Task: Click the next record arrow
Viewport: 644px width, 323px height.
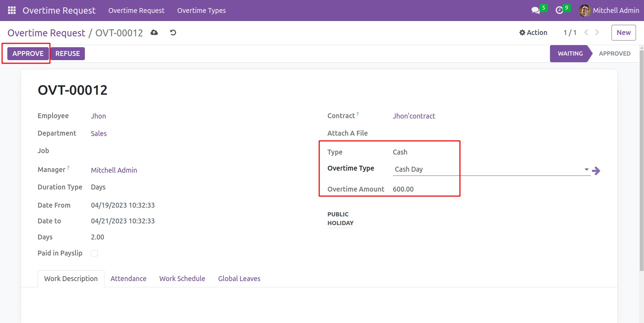Action: click(597, 33)
